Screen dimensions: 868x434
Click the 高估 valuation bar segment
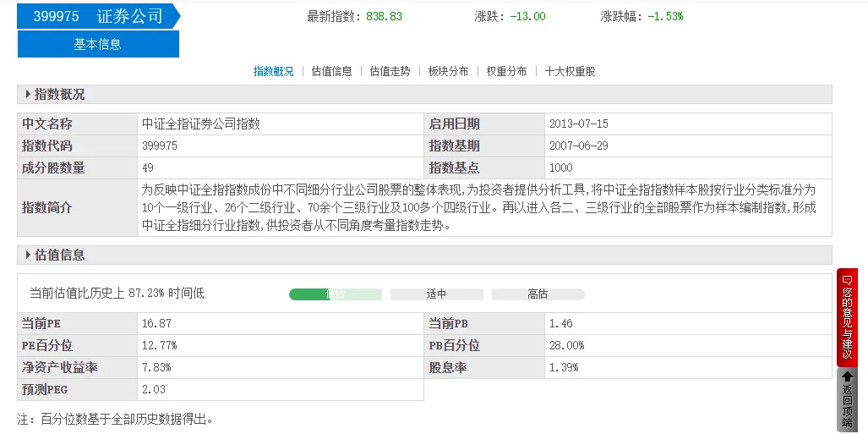[538, 294]
